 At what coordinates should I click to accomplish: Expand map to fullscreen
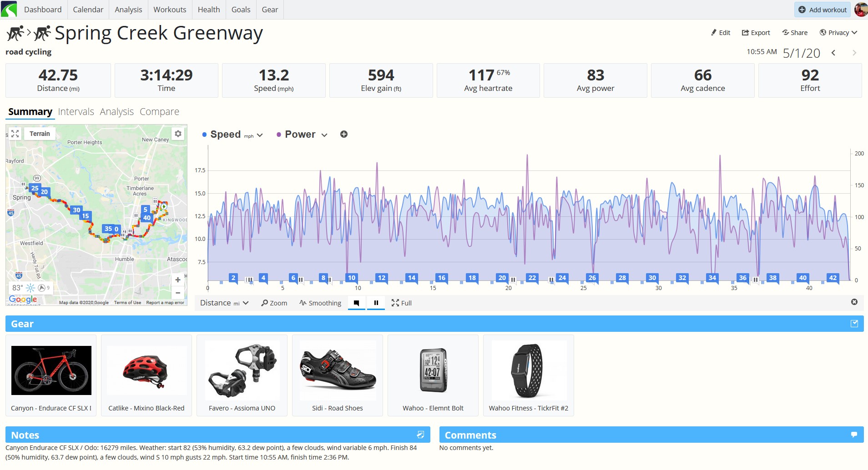pyautogui.click(x=15, y=134)
